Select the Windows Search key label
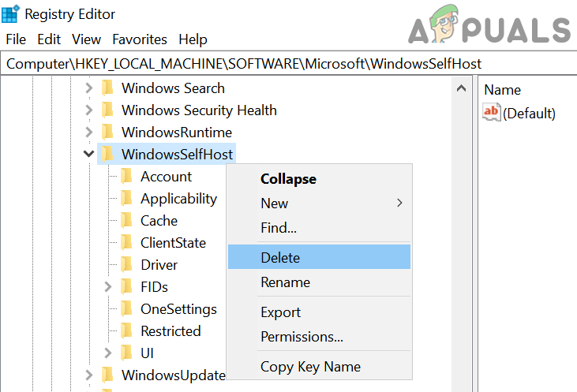This screenshot has height=392, width=577. click(173, 88)
